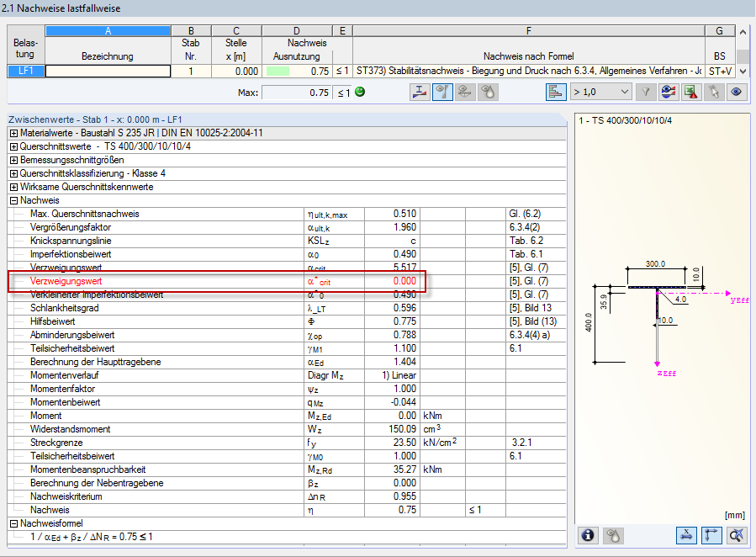Select Knickspannungslinie row
The height and width of the screenshot is (557, 756).
point(287,241)
